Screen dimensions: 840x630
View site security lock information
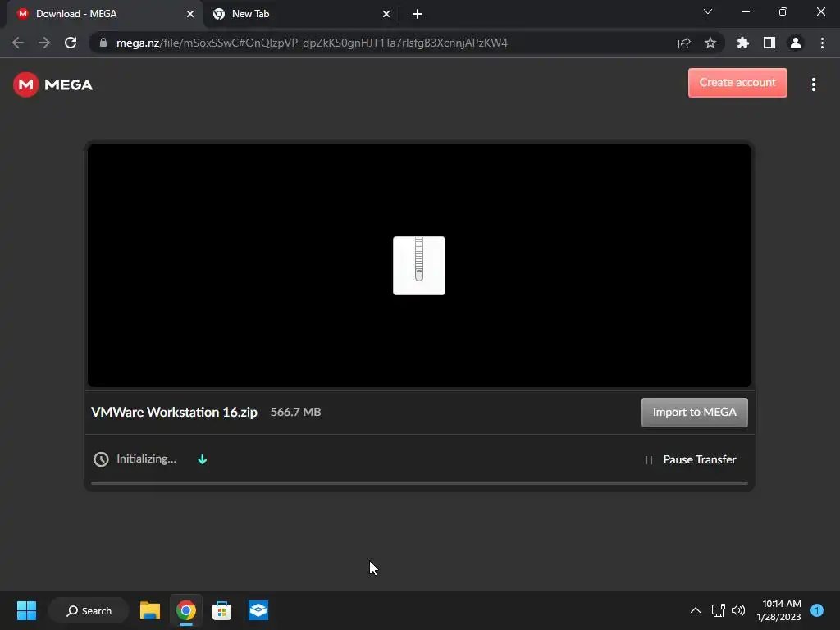[103, 43]
